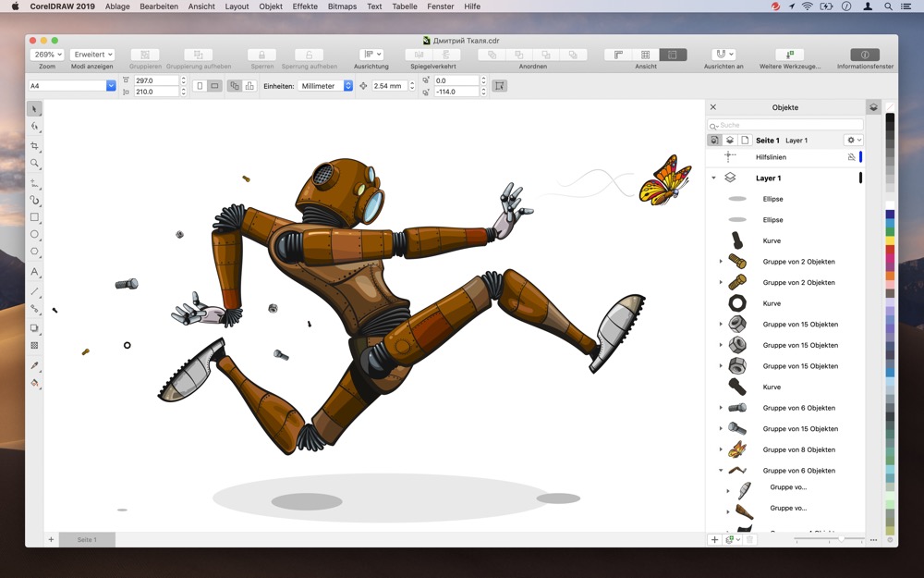Delete selected object with trash button
Viewport: 924px width, 578px height.
point(749,540)
